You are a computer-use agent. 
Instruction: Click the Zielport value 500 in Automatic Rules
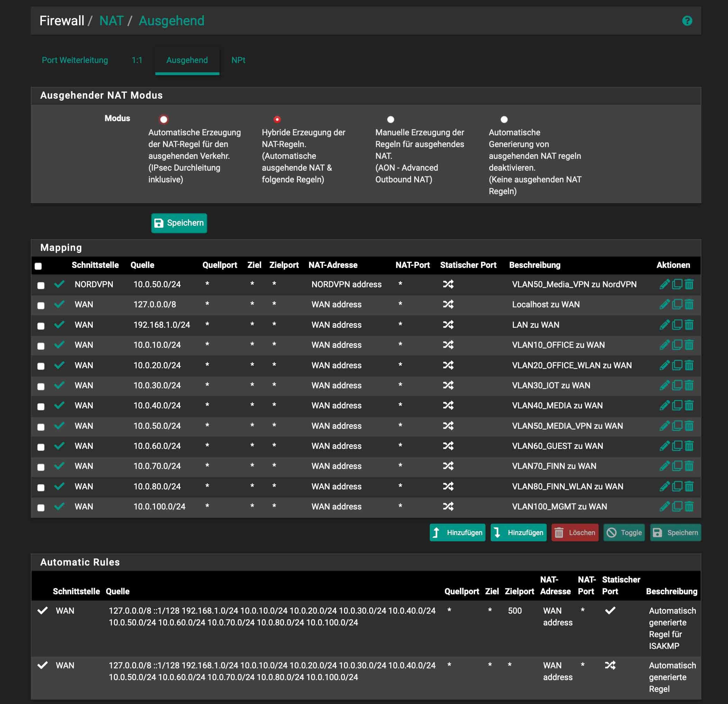pyautogui.click(x=515, y=611)
